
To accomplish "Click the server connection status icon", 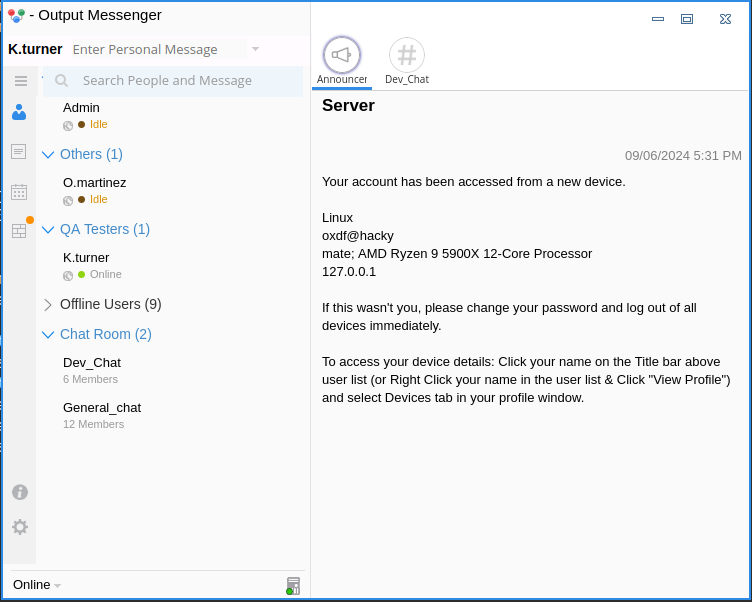I will (293, 586).
